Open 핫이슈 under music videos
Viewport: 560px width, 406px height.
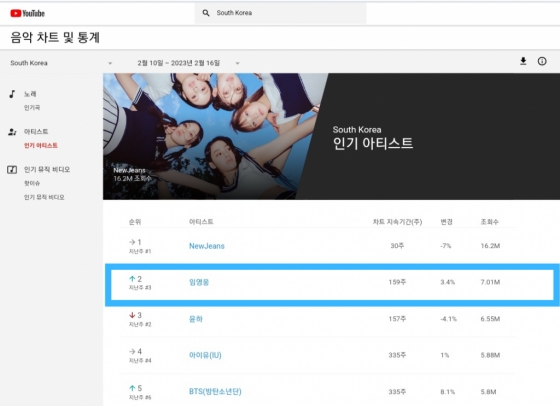[32, 183]
